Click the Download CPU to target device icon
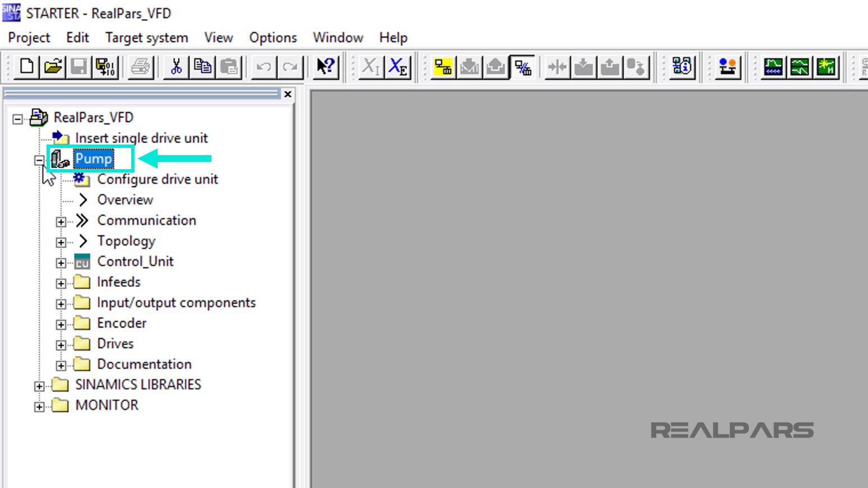The width and height of the screenshot is (868, 488). (x=584, y=67)
